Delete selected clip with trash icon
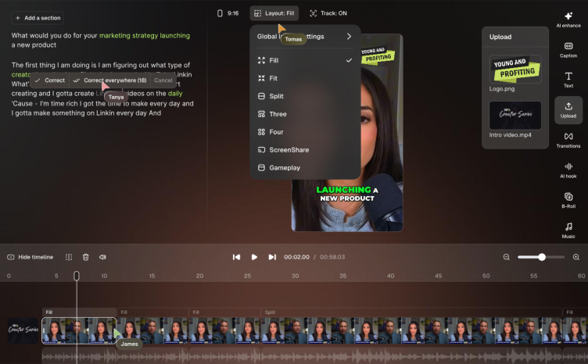Image resolution: width=588 pixels, height=364 pixels. pyautogui.click(x=86, y=257)
